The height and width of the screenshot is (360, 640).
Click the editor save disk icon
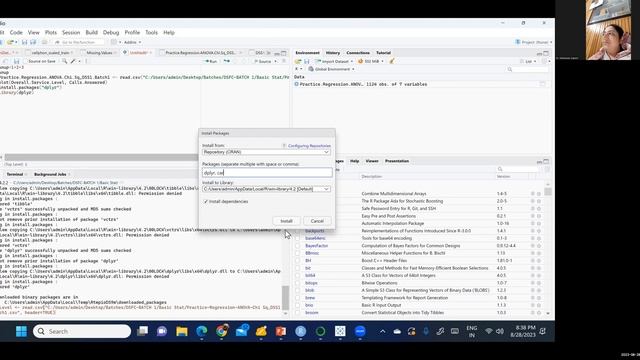[16, 61]
